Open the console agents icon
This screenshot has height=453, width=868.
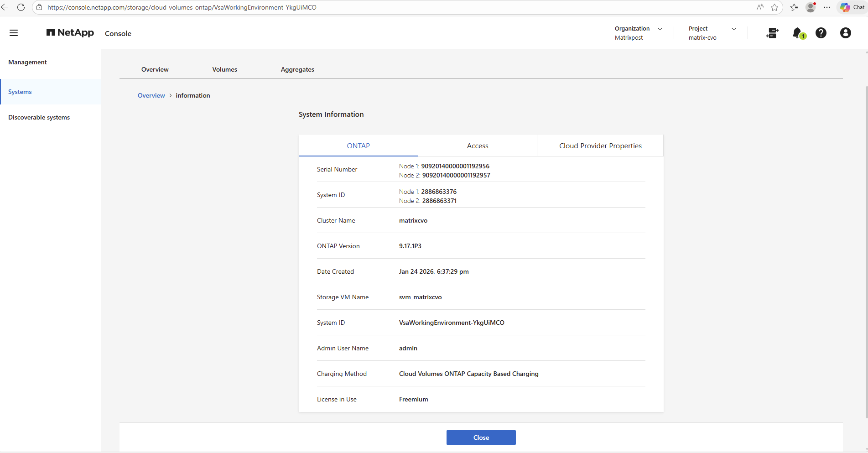[x=772, y=33]
